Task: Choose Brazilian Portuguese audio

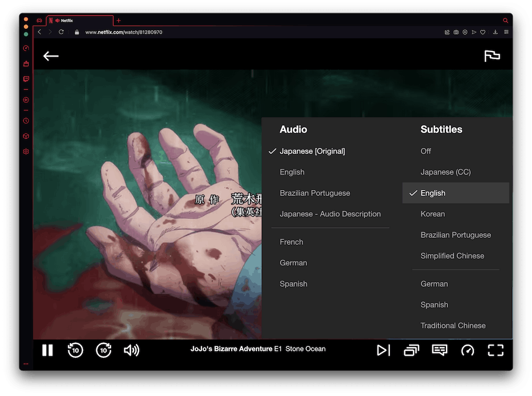Action: [x=315, y=193]
